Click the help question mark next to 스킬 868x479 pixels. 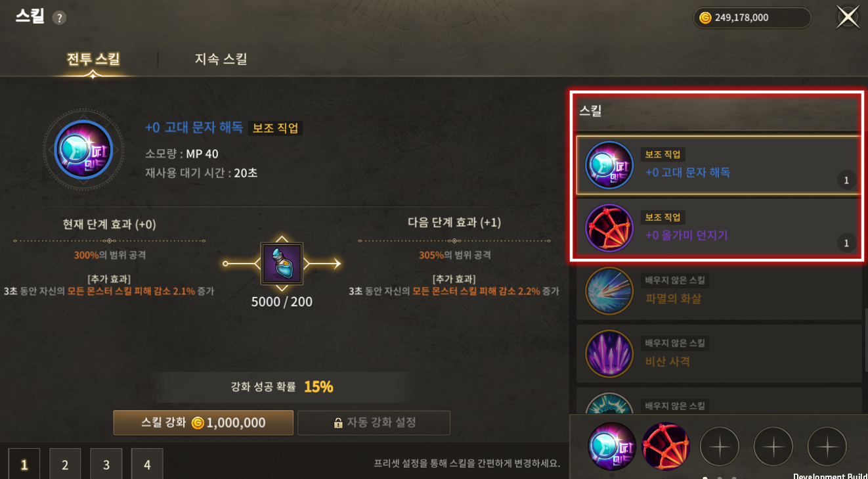(59, 18)
